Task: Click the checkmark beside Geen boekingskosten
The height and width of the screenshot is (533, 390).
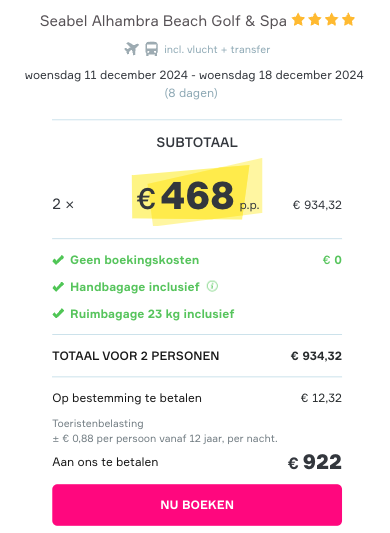Action: (58, 260)
